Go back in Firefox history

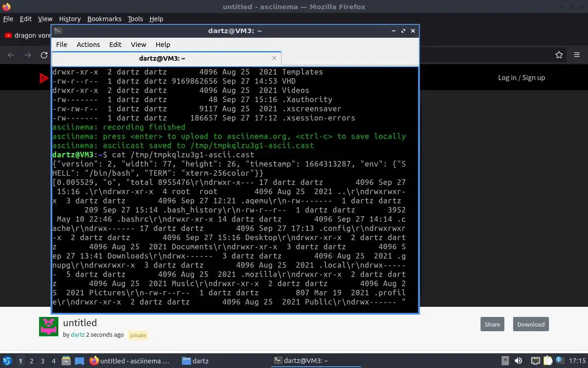(x=11, y=55)
